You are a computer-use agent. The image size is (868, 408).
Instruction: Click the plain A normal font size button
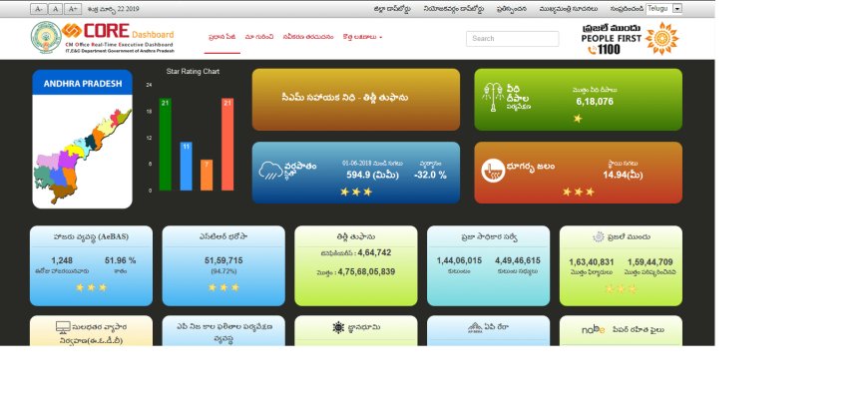tap(55, 9)
